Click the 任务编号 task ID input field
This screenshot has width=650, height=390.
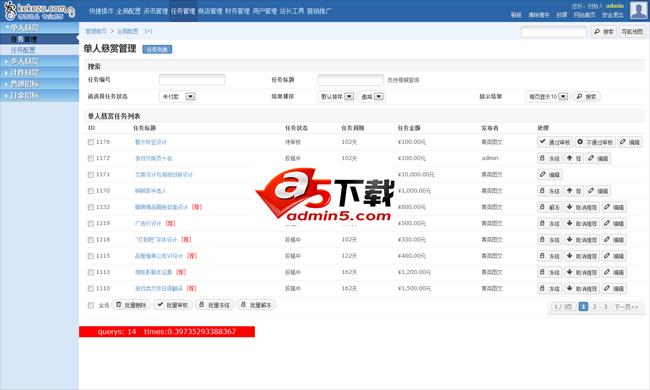pyautogui.click(x=192, y=80)
